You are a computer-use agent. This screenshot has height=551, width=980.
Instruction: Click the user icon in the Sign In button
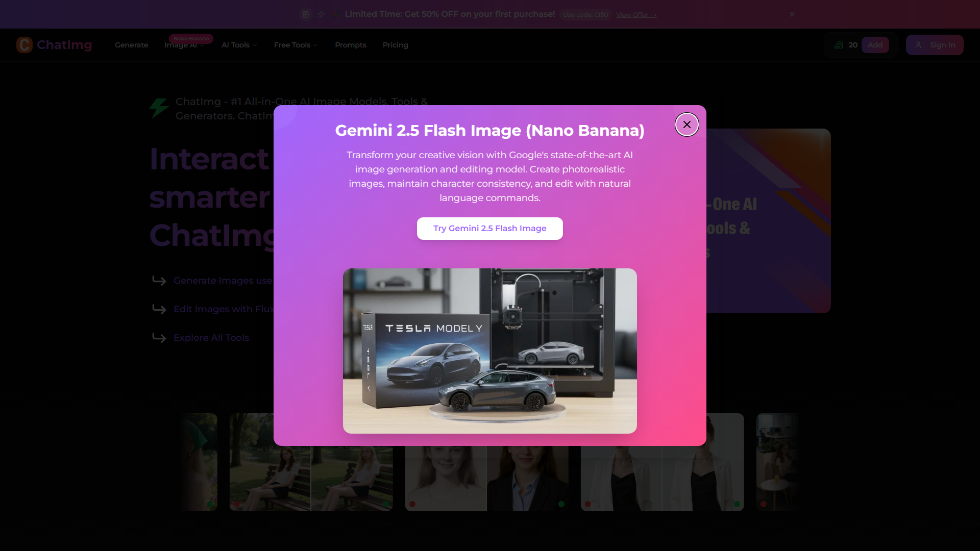click(x=919, y=45)
